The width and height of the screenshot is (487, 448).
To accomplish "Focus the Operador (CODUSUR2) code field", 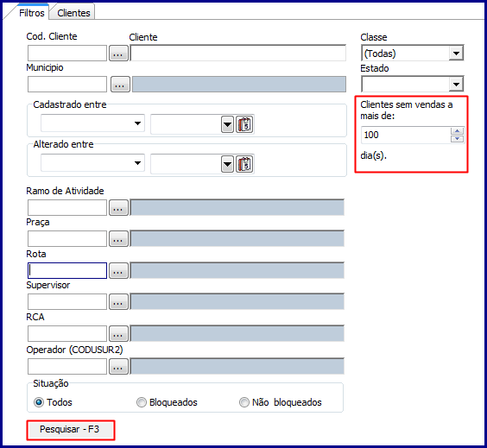I will pos(67,367).
